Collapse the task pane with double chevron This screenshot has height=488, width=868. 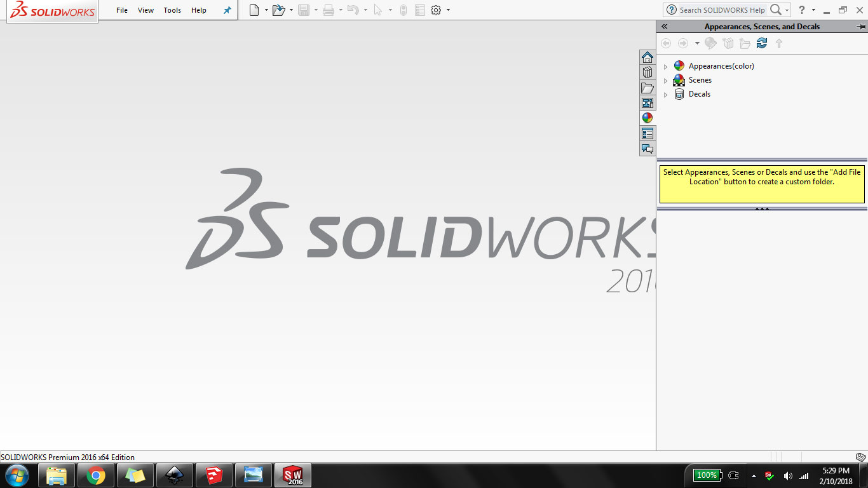pos(665,27)
